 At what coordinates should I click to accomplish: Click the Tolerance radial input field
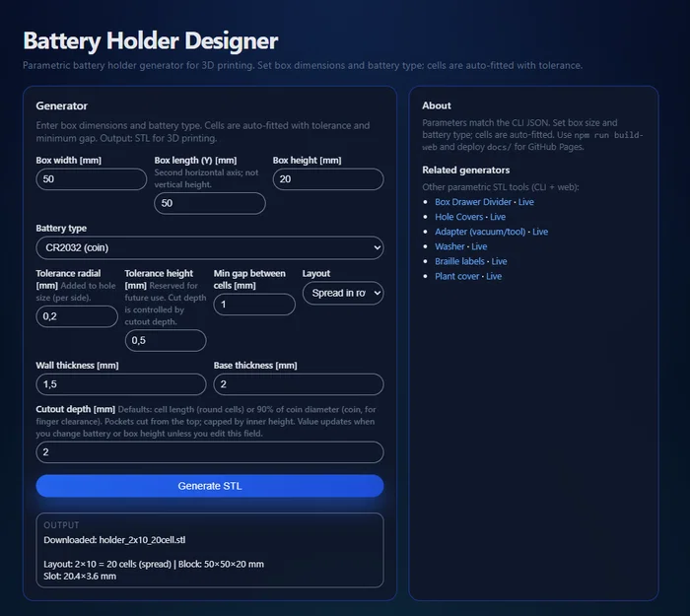[77, 316]
